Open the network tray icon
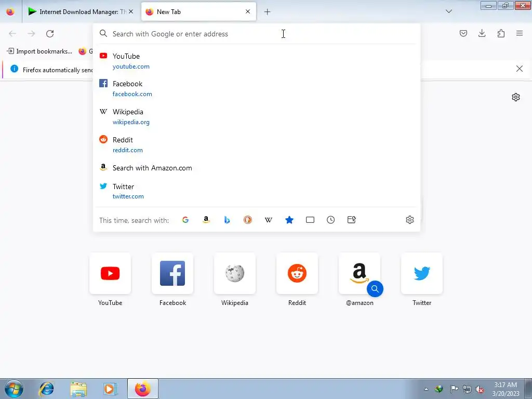This screenshot has width=532, height=399. point(467,389)
